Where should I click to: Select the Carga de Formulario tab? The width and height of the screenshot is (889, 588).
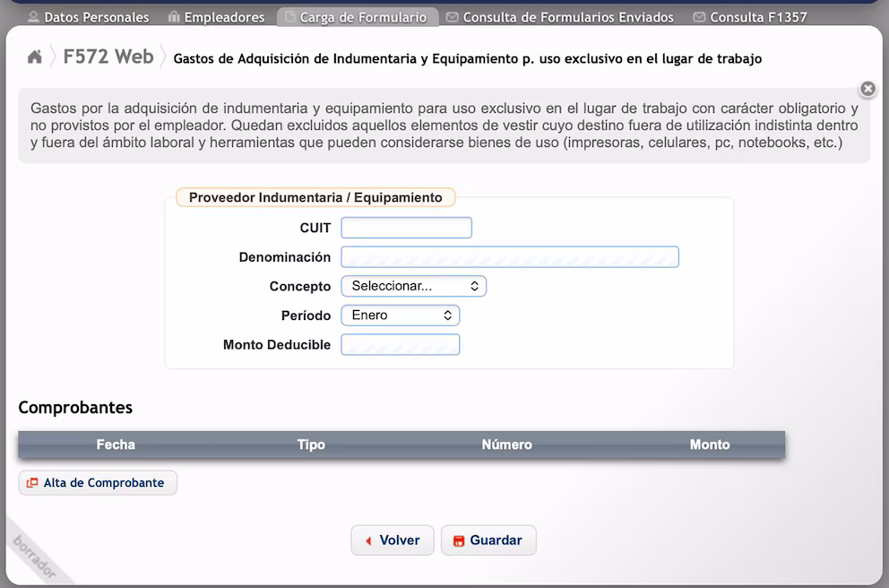point(358,18)
